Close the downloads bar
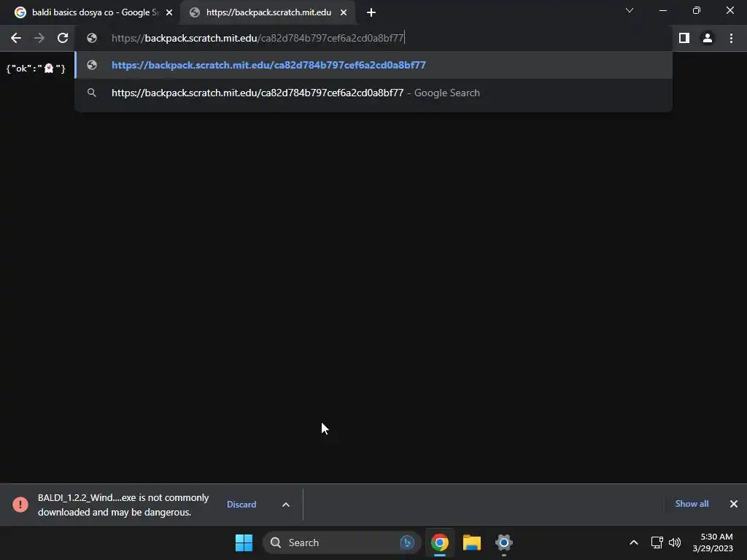The image size is (747, 560). (734, 504)
